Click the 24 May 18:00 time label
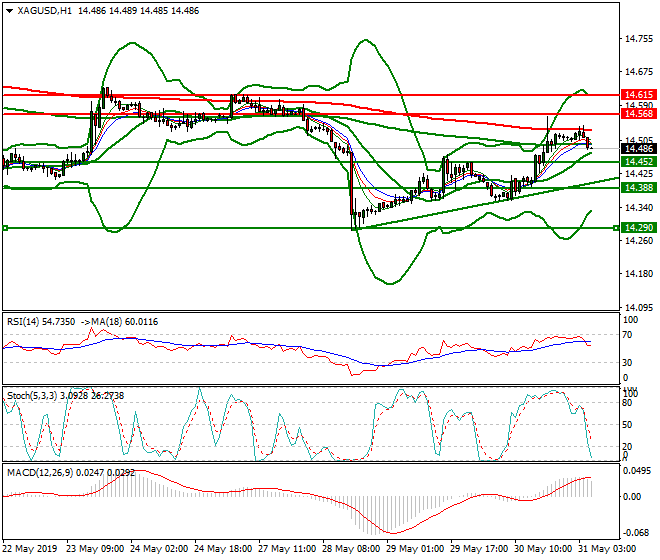660x560 pixels. pyautogui.click(x=223, y=549)
